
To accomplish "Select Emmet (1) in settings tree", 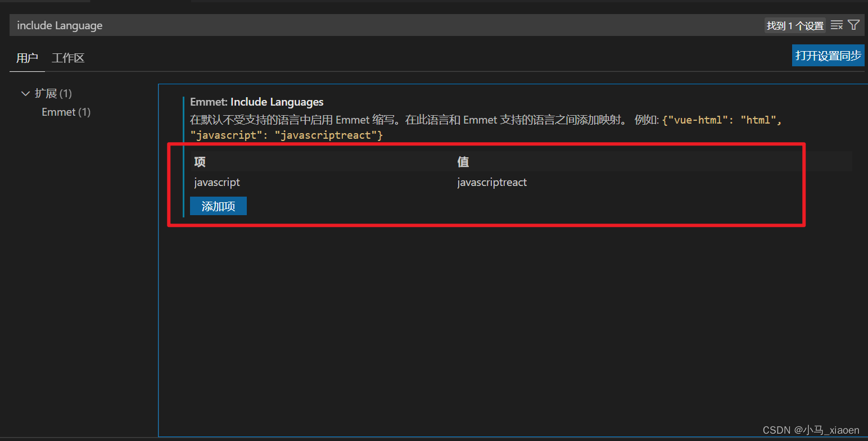I will 66,112.
